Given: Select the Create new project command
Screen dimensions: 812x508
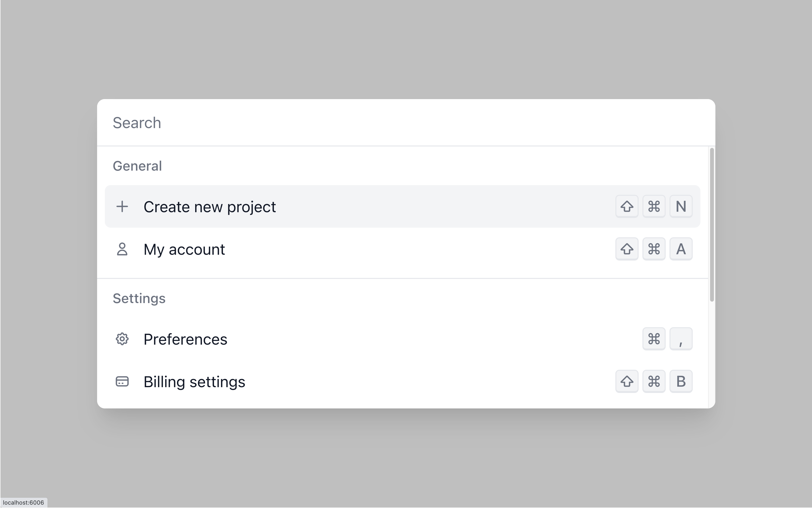Looking at the screenshot, I should coord(402,206).
